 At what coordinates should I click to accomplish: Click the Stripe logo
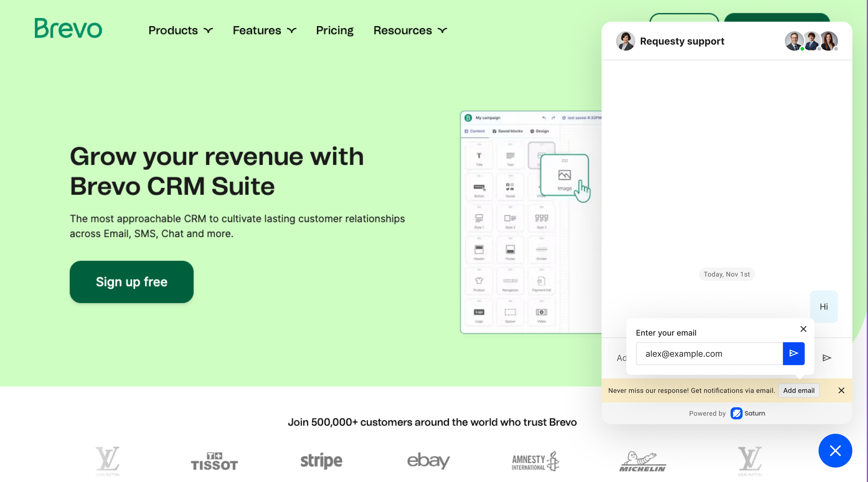(x=321, y=461)
